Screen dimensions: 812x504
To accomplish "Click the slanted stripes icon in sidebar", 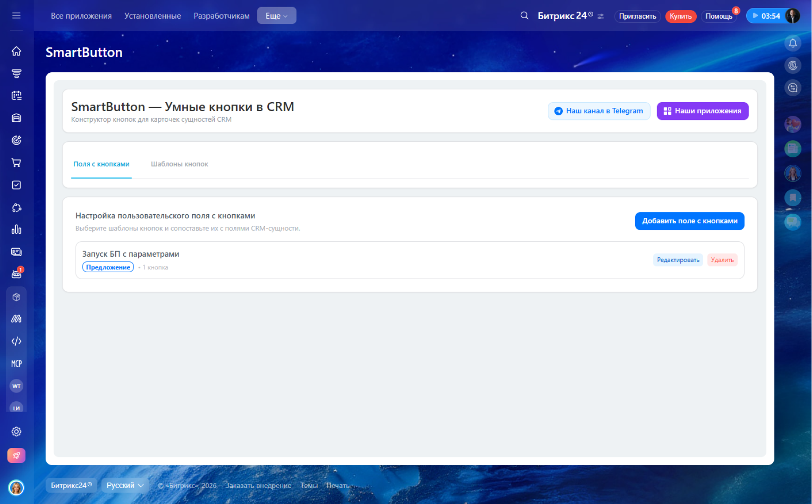I will 16,319.
